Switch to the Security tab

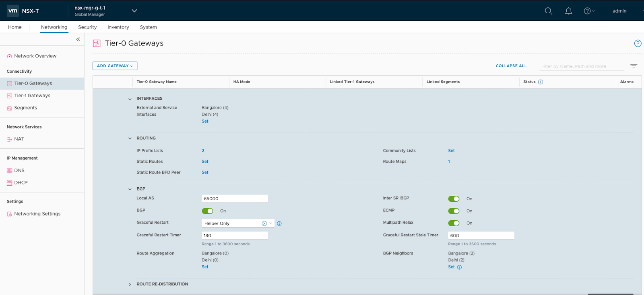87,27
